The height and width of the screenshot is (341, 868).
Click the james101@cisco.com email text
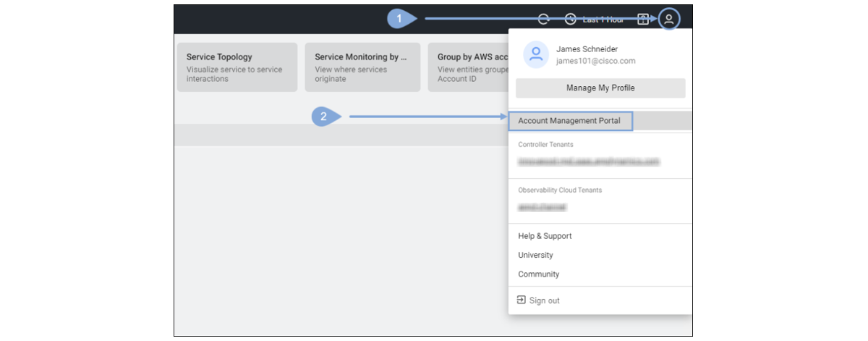595,62
